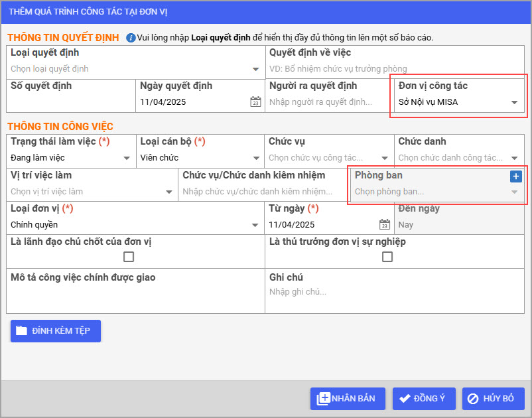Image resolution: width=532 pixels, height=418 pixels.
Task: Open calendar picker for Ngày quyết định
Action: pos(255,102)
